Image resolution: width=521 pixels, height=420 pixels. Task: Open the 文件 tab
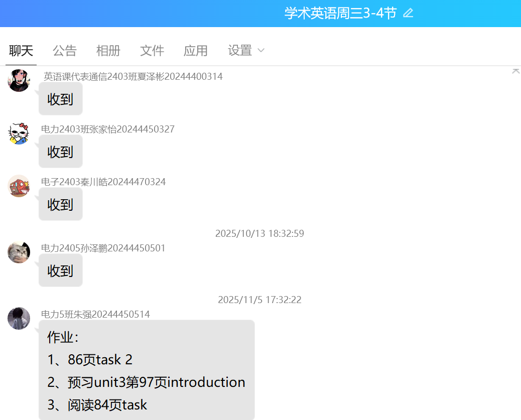(x=152, y=51)
